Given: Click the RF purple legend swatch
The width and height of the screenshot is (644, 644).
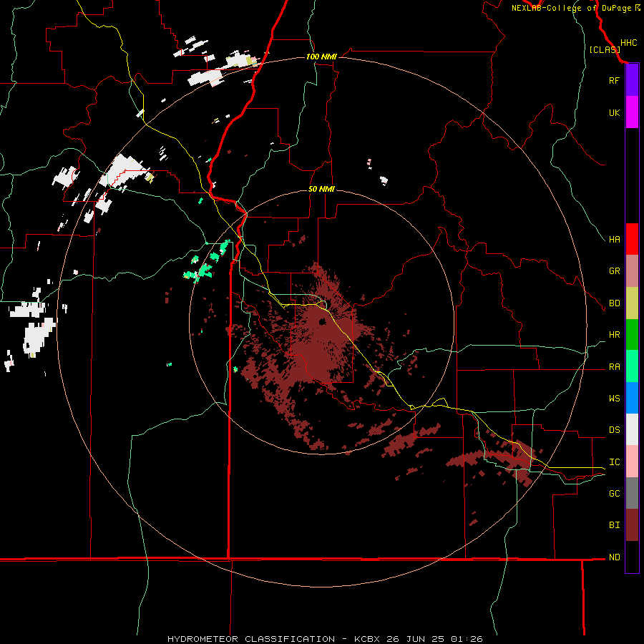Looking at the screenshot, I should click(632, 80).
